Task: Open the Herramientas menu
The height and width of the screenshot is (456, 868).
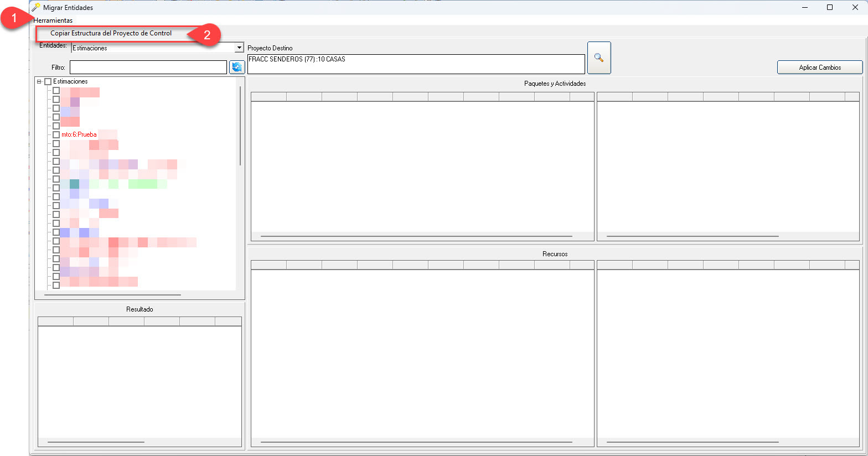Action: pos(53,20)
